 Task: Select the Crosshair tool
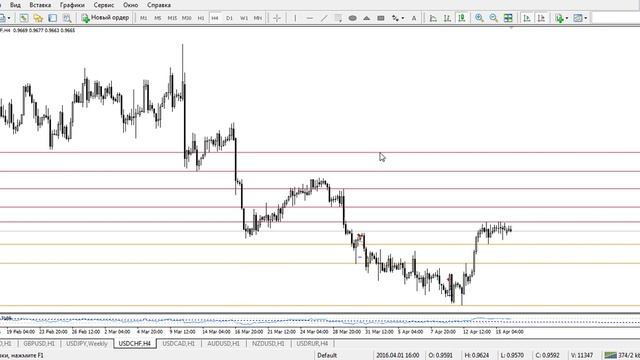pos(277,18)
